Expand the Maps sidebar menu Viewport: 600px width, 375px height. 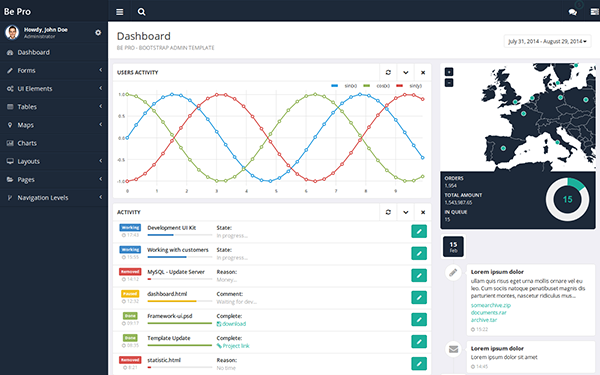pos(54,125)
